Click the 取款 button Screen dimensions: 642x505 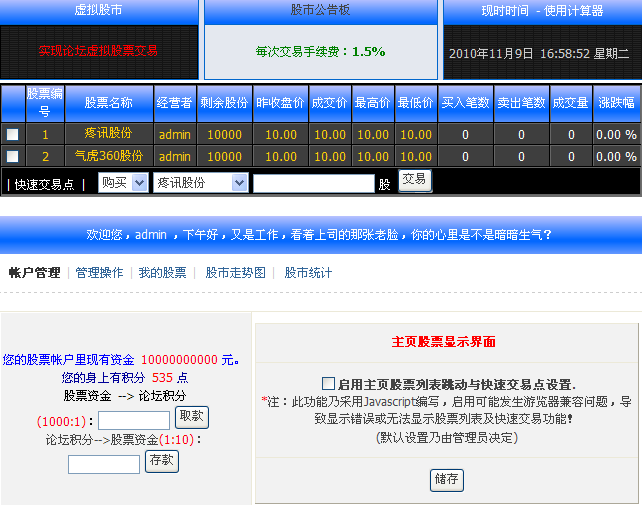pyautogui.click(x=192, y=417)
